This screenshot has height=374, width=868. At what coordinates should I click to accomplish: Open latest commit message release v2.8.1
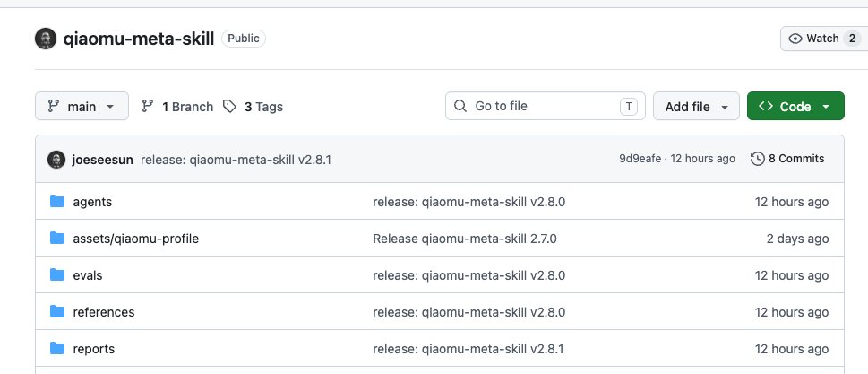click(236, 161)
